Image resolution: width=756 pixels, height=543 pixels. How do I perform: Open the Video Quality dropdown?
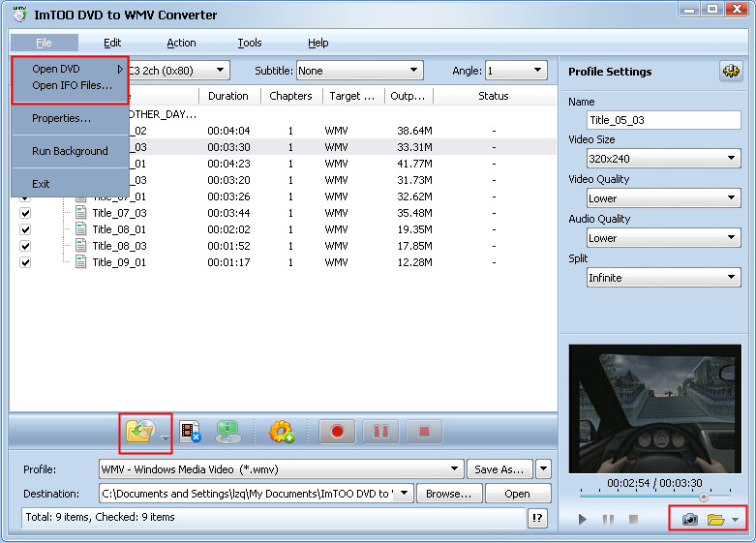click(x=663, y=197)
